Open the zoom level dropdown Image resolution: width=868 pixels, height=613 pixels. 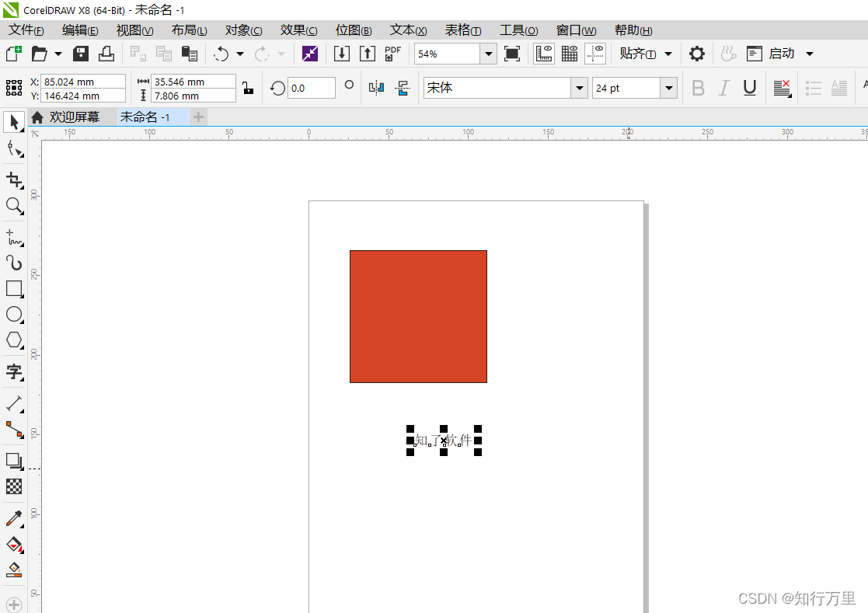coord(488,54)
